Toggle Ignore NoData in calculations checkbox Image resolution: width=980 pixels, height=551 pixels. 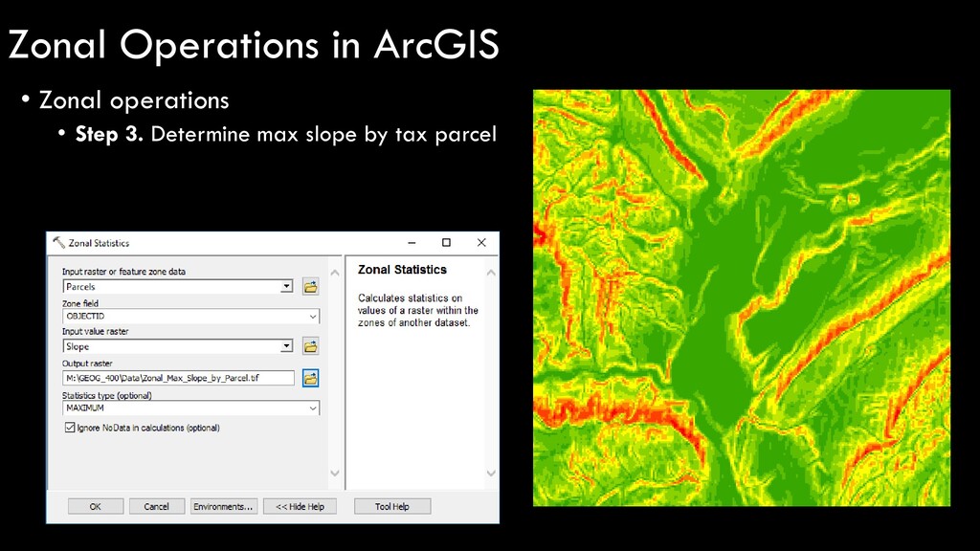[70, 428]
